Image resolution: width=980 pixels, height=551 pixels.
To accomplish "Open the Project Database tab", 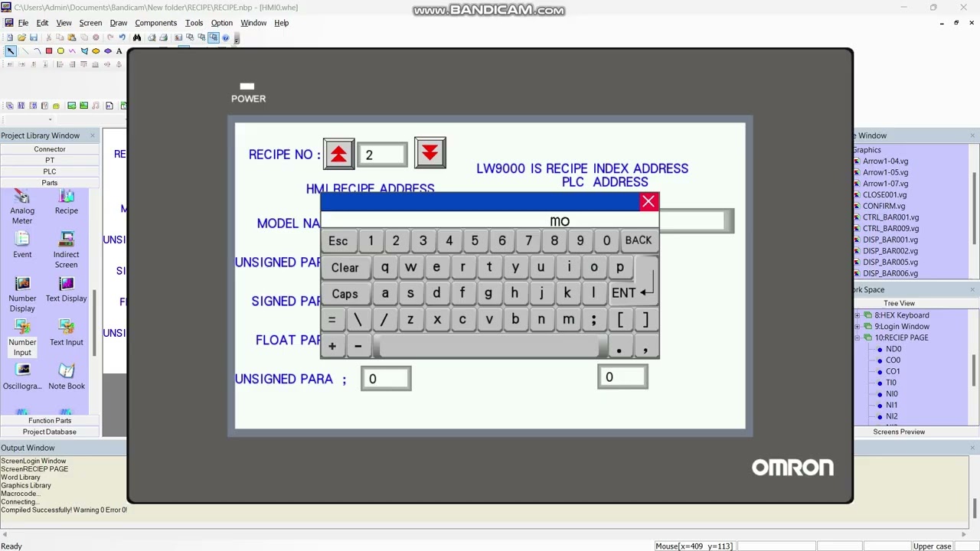I will tap(50, 432).
